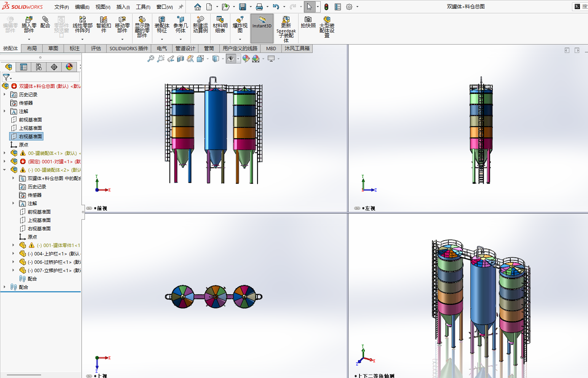
Task: Expand the 007-立梯护栏<1> tree node
Action: (x=13, y=270)
